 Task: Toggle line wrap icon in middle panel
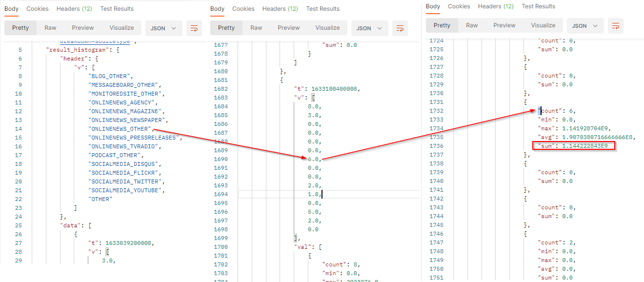(400, 28)
